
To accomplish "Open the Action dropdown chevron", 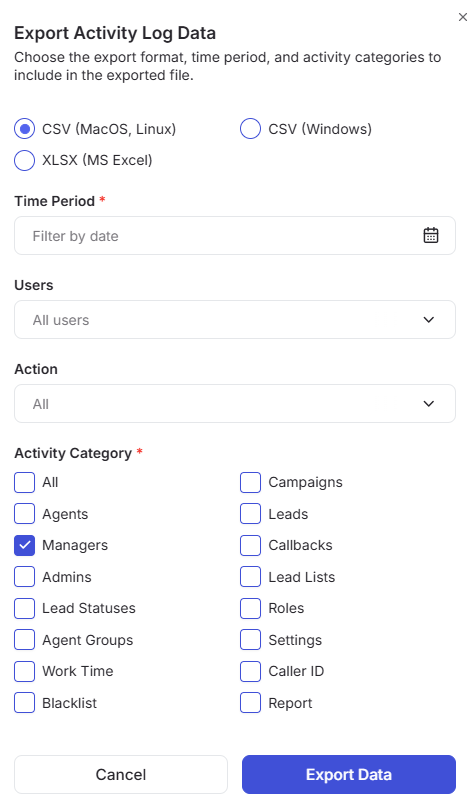I will click(428, 404).
